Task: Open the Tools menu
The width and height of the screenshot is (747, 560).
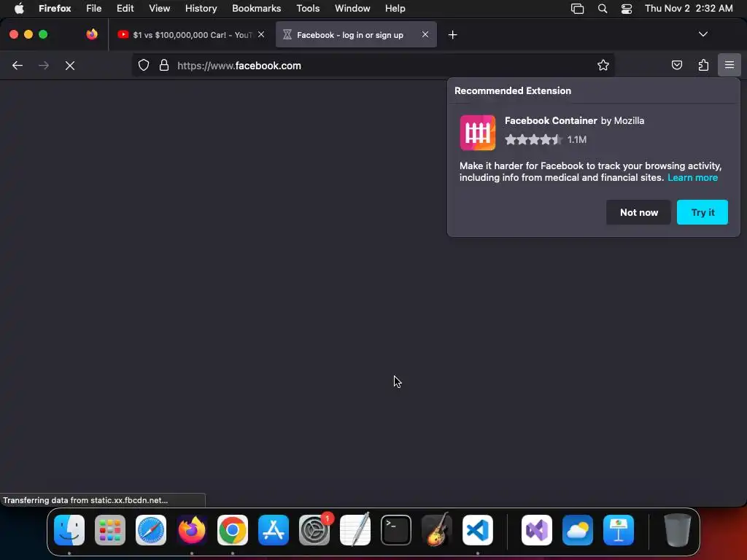Action: [308, 8]
